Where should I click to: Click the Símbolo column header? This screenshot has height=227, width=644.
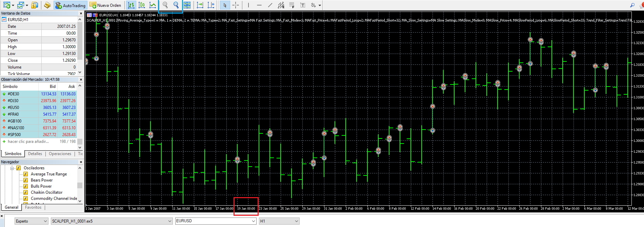click(10, 87)
